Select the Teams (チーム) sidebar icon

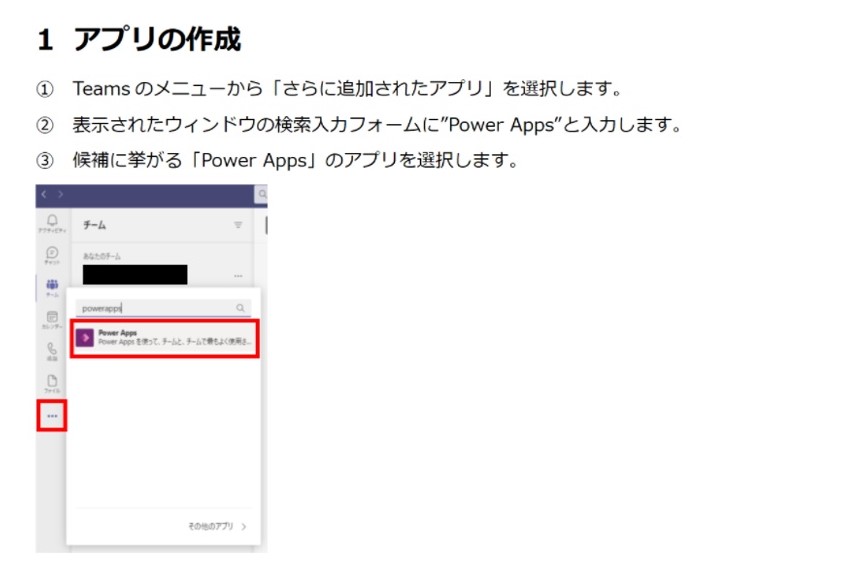click(51, 287)
